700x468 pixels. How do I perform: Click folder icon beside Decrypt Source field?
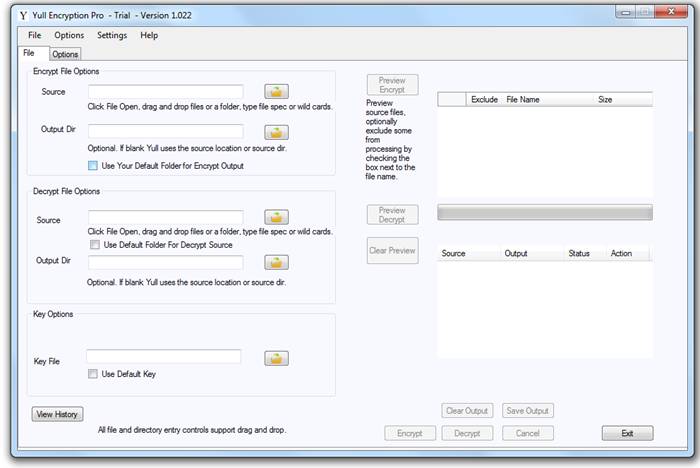point(276,217)
